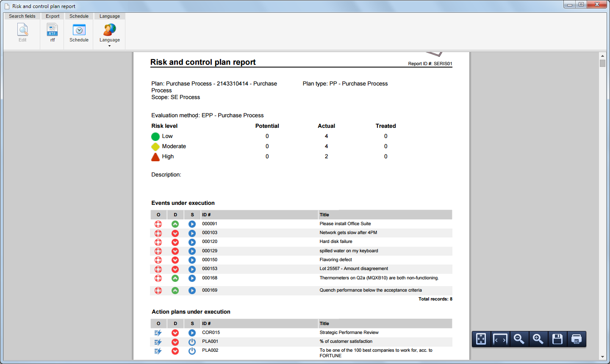610x364 pixels.
Task: Print the report
Action: point(577,339)
